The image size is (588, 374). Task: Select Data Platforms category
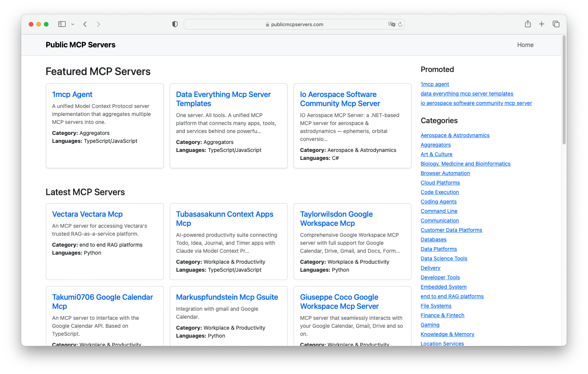click(x=439, y=249)
